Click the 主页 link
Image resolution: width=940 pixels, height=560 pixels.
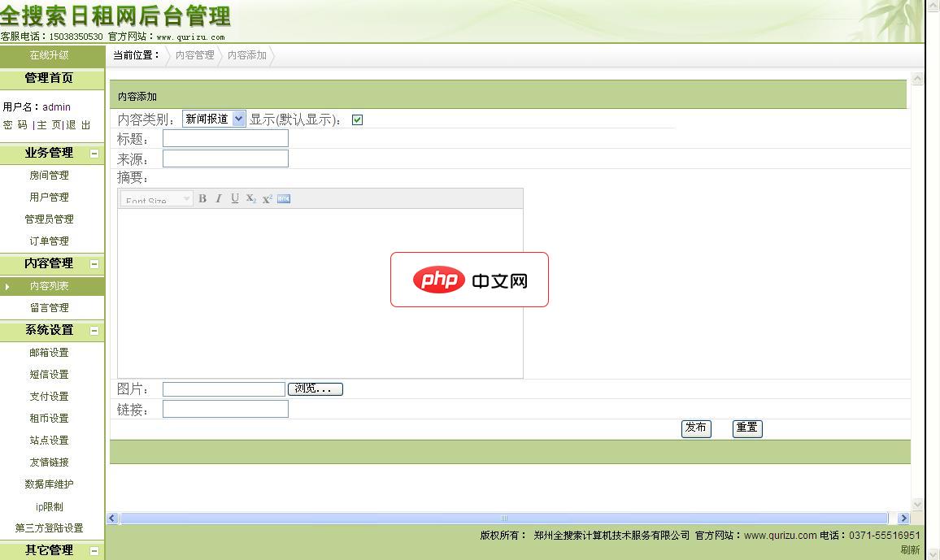(49, 125)
